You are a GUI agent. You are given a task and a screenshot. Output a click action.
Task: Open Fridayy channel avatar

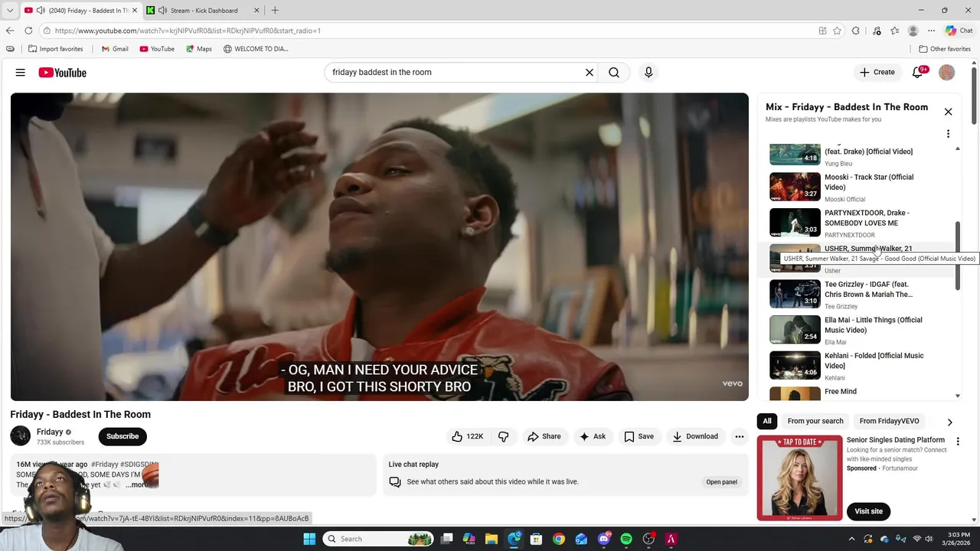click(x=21, y=436)
